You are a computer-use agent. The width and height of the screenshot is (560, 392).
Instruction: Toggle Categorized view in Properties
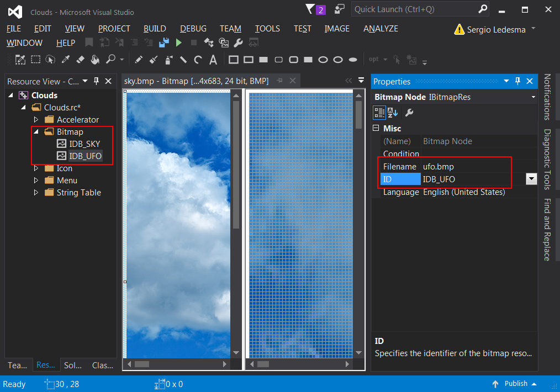point(379,113)
